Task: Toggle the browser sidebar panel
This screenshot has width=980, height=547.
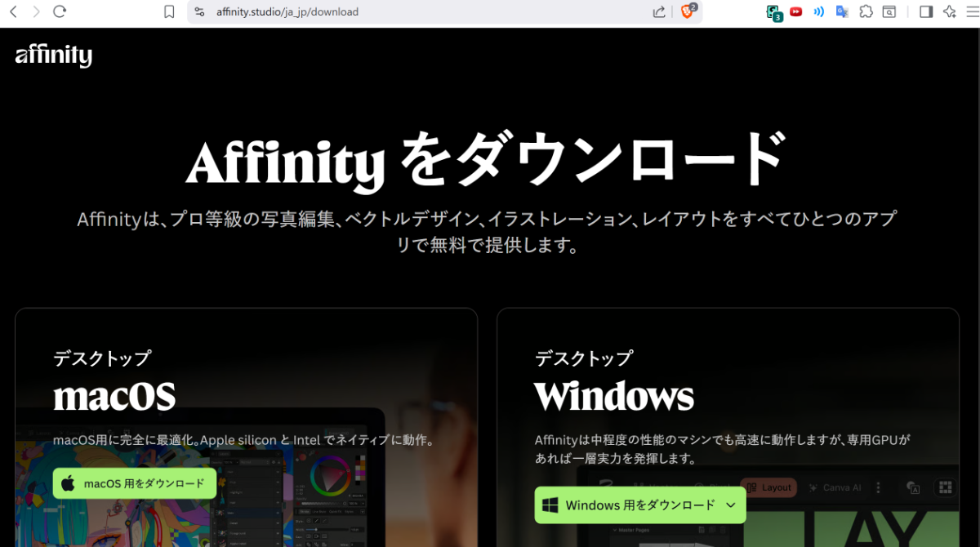Action: [x=926, y=11]
